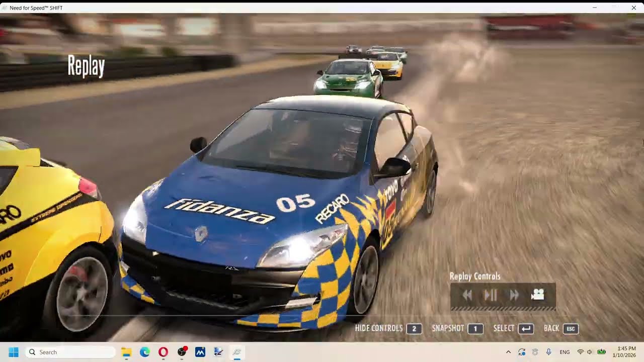The image size is (644, 362).
Task: Click the Replay Controls heading
Action: click(x=475, y=277)
